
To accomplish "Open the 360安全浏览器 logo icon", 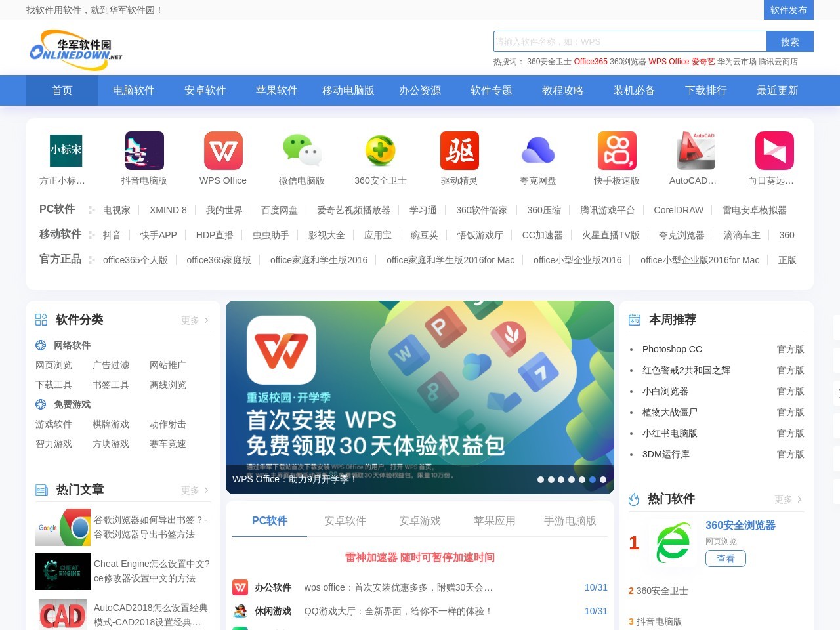I will 673,543.
